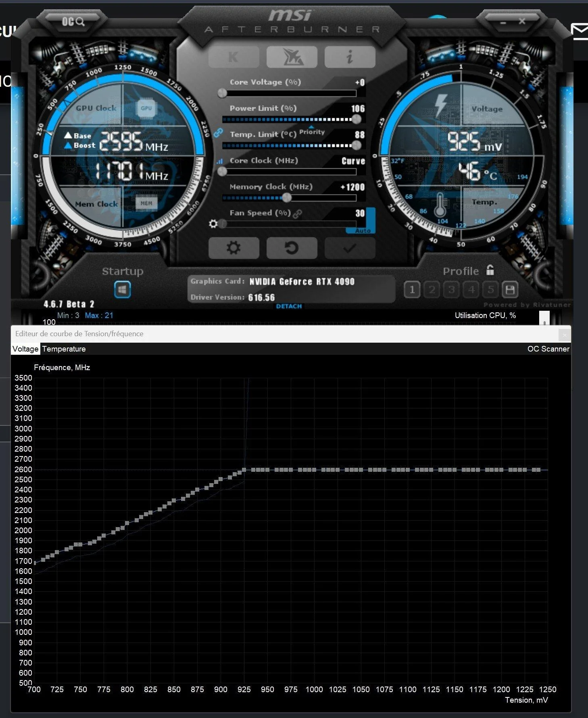Toggle power and temp limit link icon
The width and height of the screenshot is (588, 718).
(x=219, y=133)
